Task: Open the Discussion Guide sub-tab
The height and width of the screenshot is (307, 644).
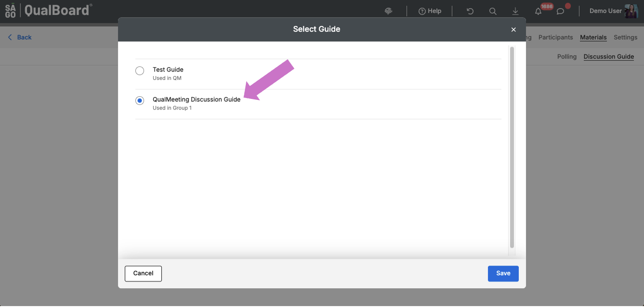Action: click(609, 57)
